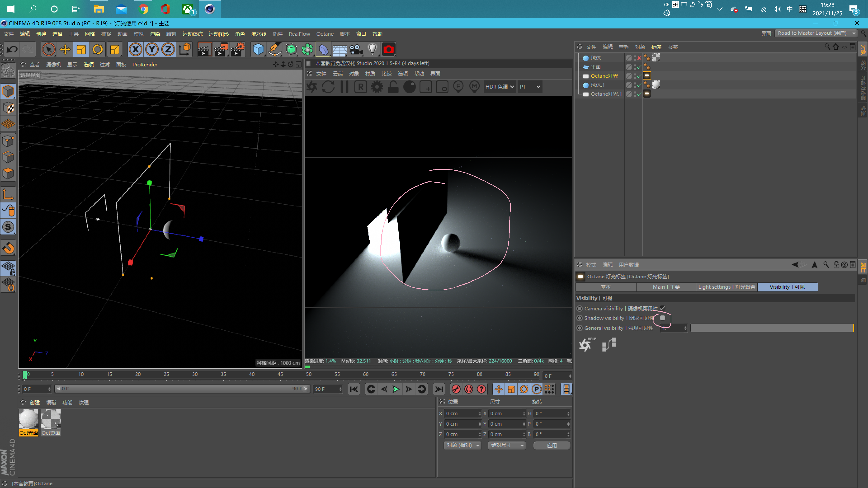This screenshot has width=868, height=488.
Task: Open Octane kernel settings gear icon
Action: pos(377,87)
